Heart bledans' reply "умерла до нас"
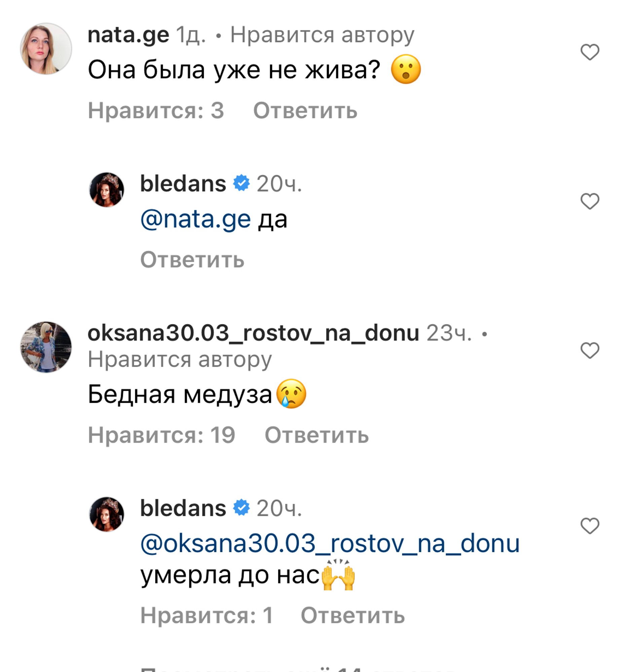This screenshot has height=672, width=639. (590, 526)
